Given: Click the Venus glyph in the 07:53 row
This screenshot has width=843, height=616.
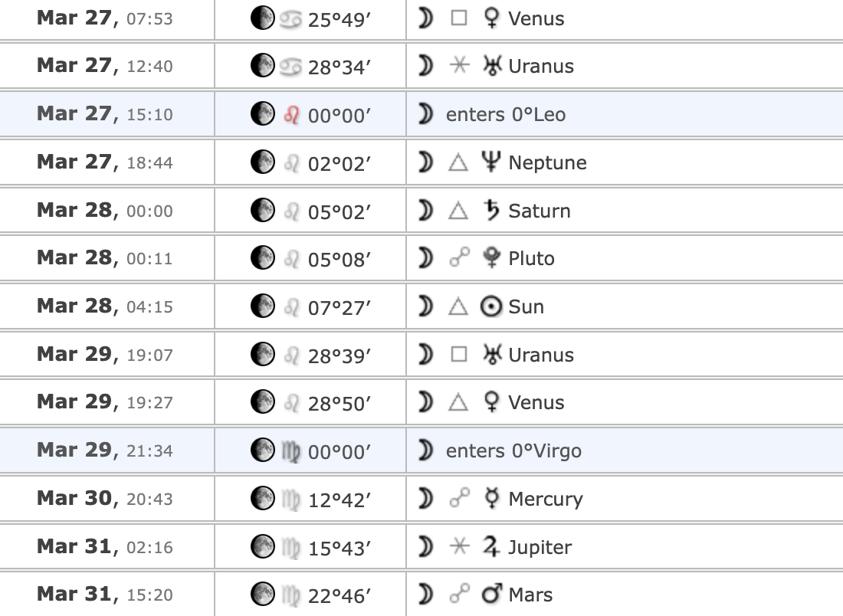Looking at the screenshot, I should [491, 18].
